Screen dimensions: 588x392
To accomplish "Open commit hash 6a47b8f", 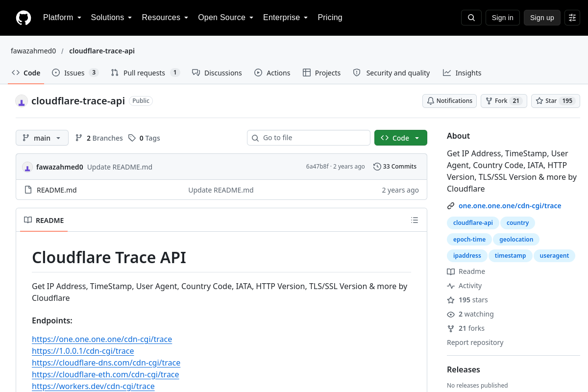I will 317,167.
